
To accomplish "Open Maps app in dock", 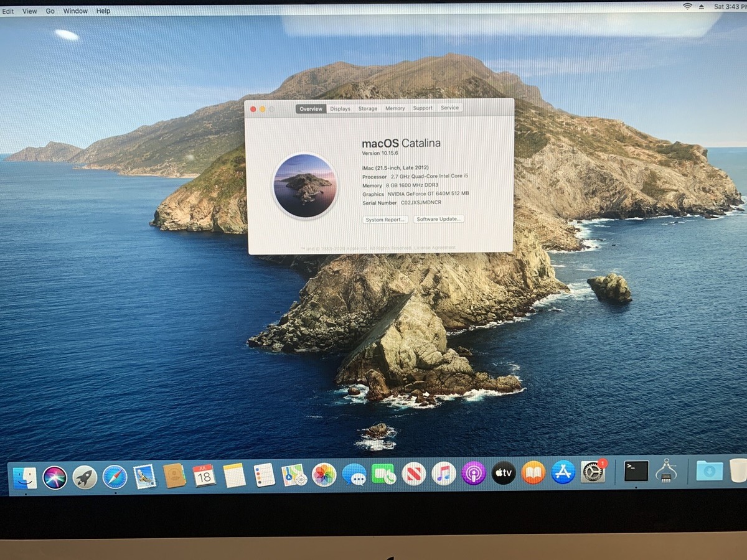I will click(x=294, y=475).
